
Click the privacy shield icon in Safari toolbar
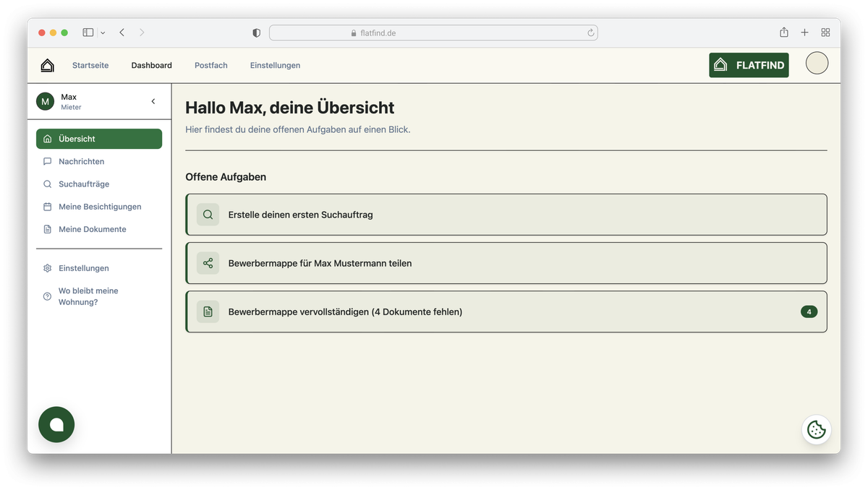click(x=256, y=33)
